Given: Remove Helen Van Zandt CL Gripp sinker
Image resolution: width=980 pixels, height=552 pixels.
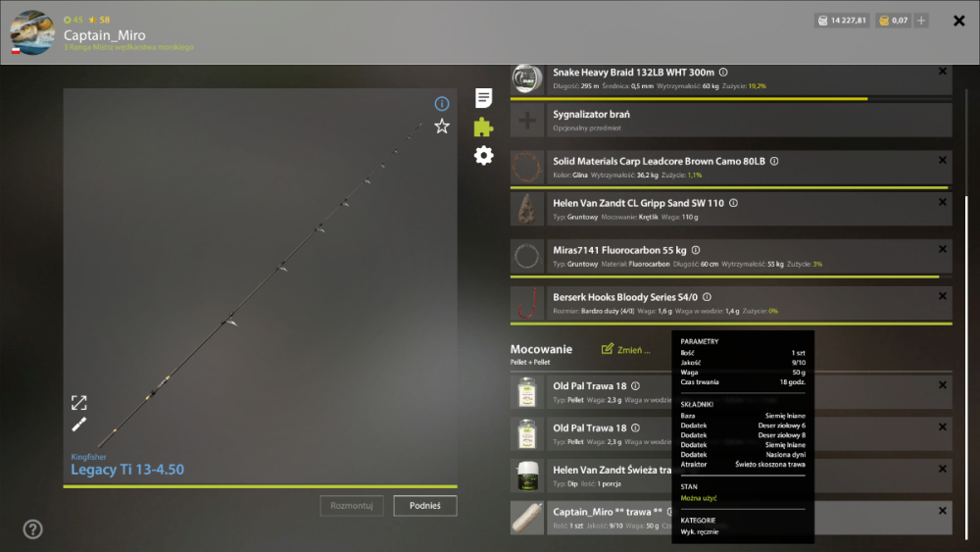Looking at the screenshot, I should [x=942, y=203].
